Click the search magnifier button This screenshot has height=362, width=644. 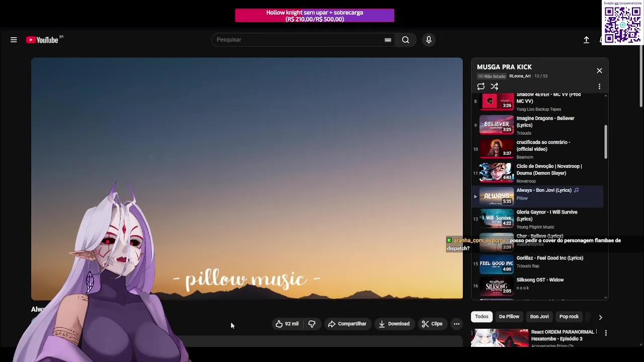pos(406,40)
